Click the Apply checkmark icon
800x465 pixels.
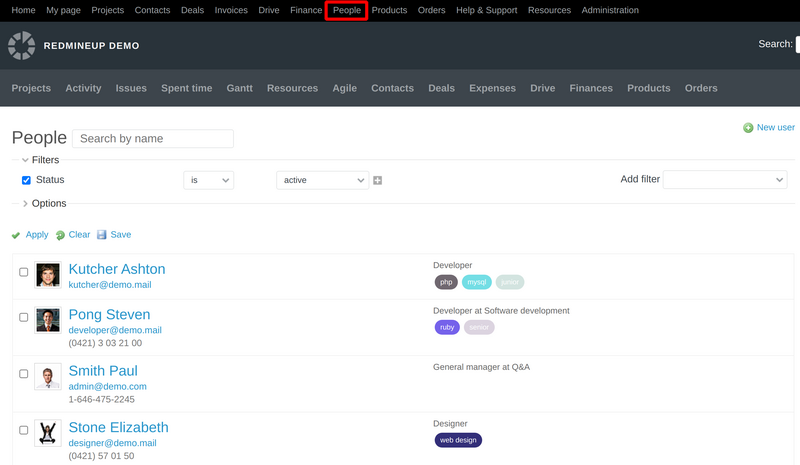pos(16,235)
